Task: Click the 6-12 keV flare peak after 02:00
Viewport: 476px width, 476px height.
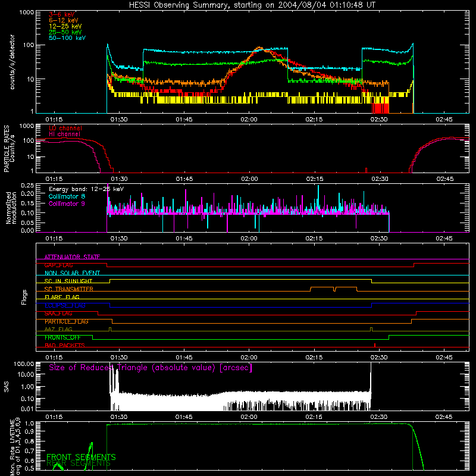Action: [259, 48]
